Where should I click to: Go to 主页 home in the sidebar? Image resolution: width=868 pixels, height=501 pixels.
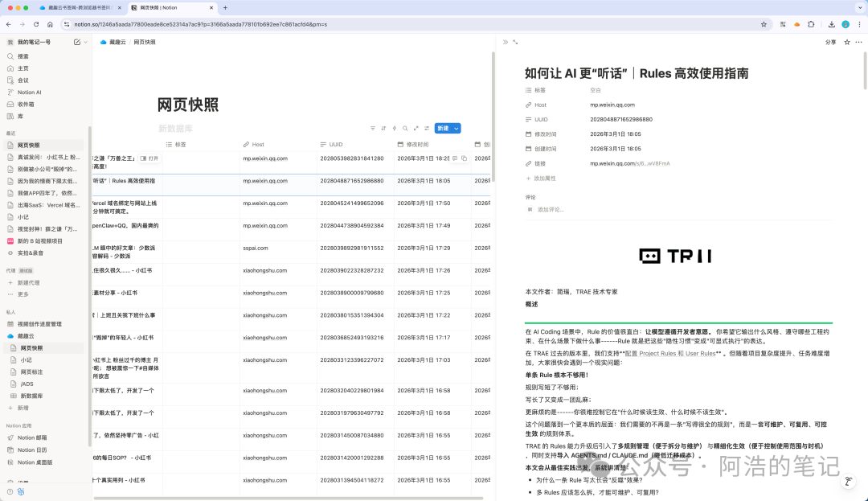(x=23, y=68)
